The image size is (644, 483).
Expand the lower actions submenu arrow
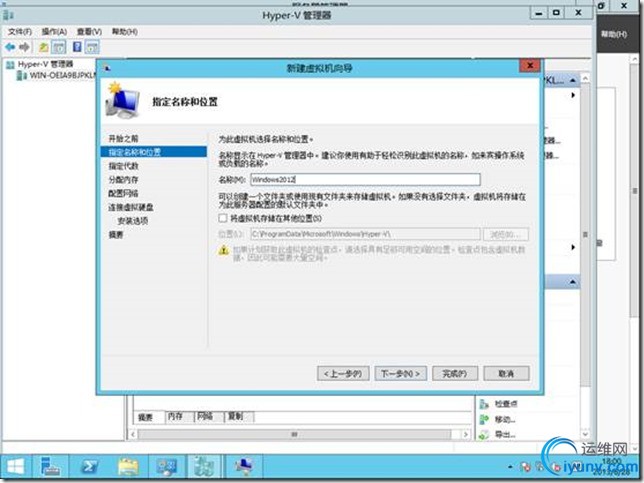pos(573,247)
